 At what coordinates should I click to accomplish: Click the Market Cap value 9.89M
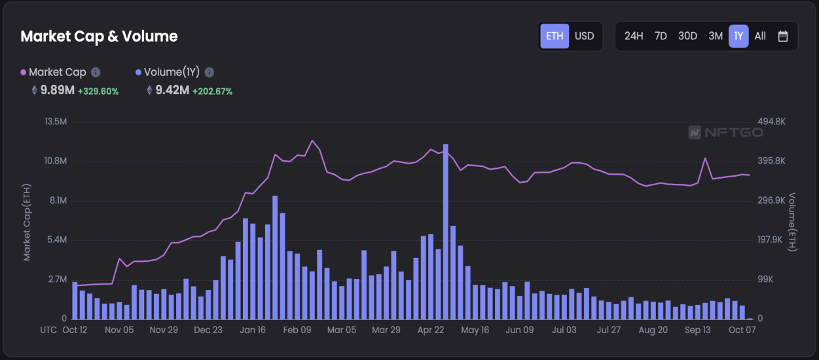point(58,90)
